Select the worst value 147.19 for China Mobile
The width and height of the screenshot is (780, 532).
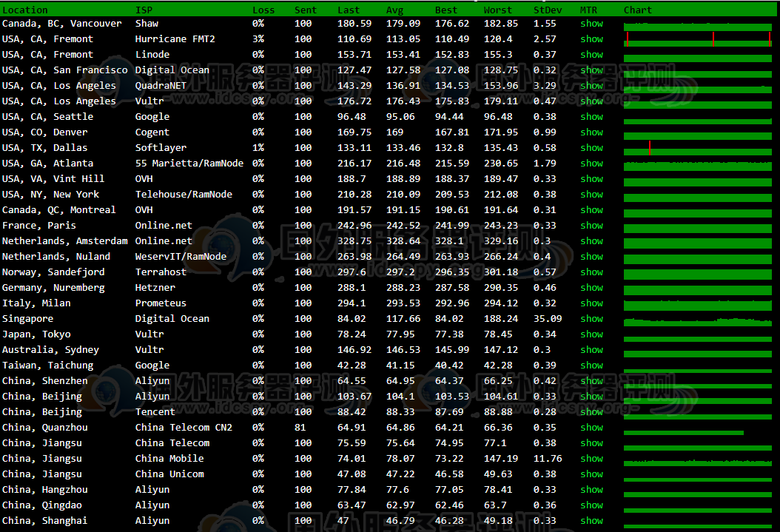[x=501, y=459]
